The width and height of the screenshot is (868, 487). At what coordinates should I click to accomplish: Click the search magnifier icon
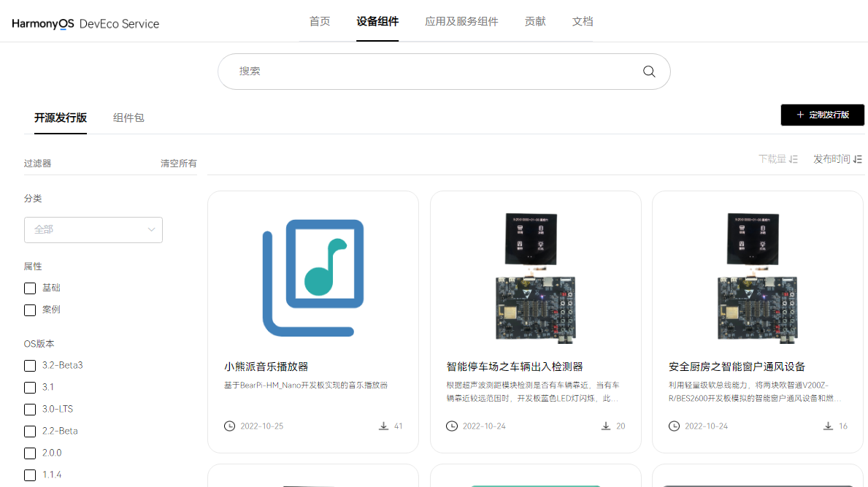tap(648, 71)
